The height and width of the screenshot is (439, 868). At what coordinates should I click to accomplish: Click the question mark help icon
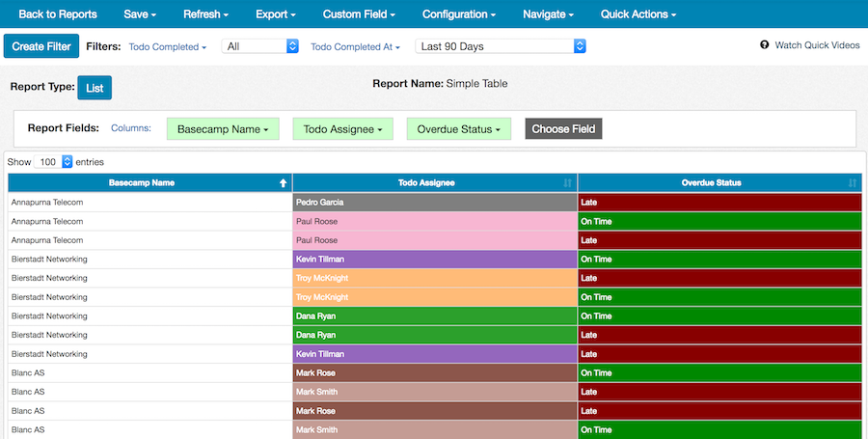[765, 45]
